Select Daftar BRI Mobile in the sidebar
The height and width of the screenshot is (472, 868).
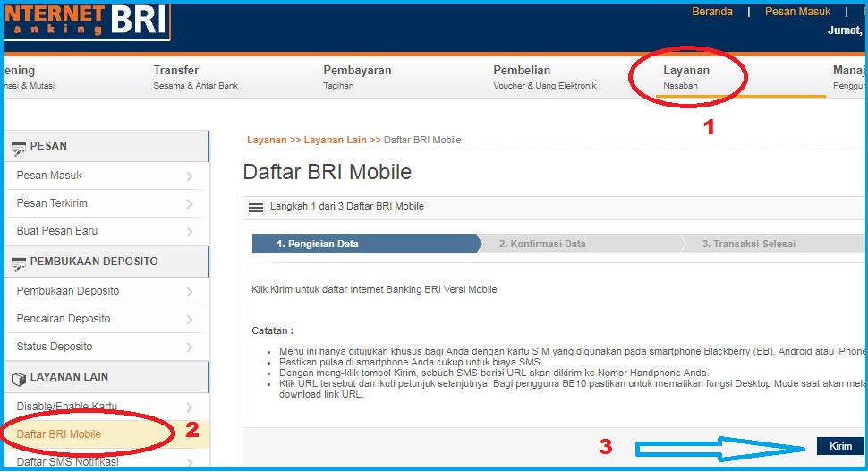[106, 434]
